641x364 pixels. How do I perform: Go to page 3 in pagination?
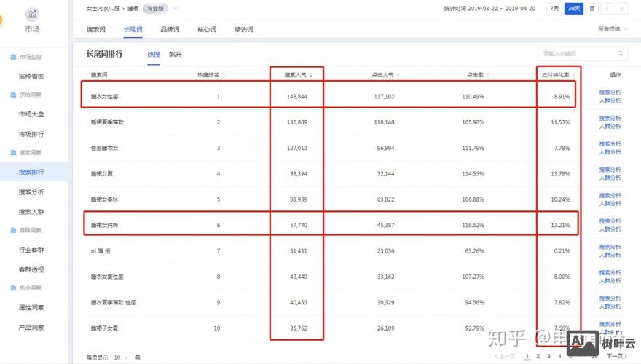coord(548,356)
